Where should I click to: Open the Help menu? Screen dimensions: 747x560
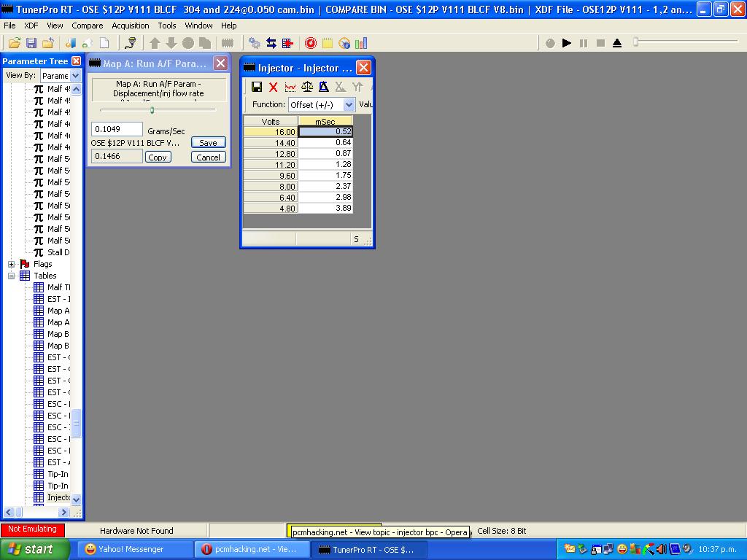tap(228, 26)
